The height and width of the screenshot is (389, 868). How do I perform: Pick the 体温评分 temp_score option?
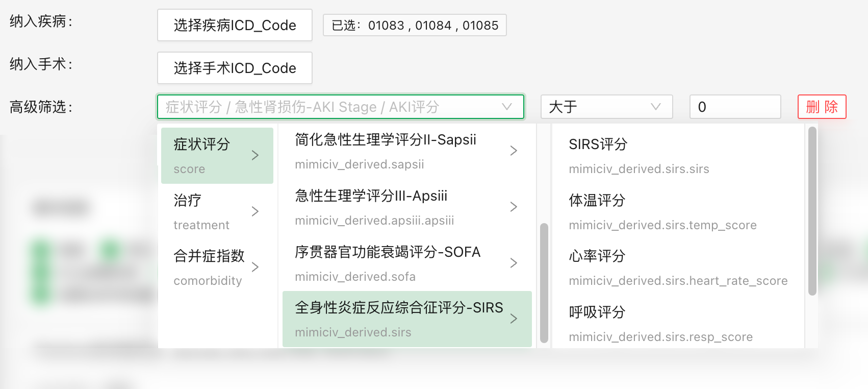pos(597,201)
